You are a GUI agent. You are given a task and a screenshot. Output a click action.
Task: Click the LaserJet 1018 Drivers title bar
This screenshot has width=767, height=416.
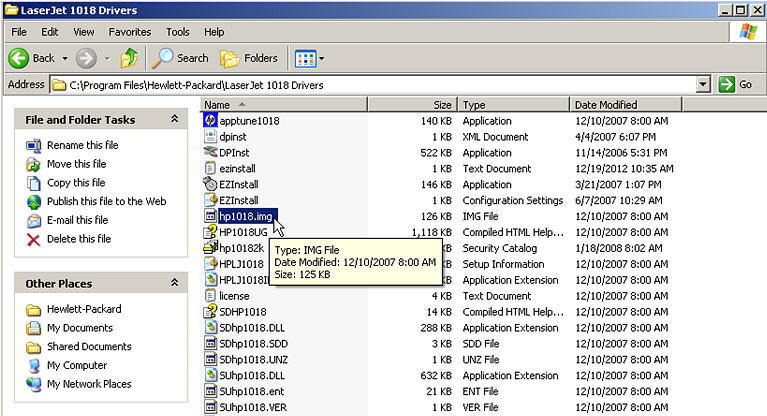(360, 10)
